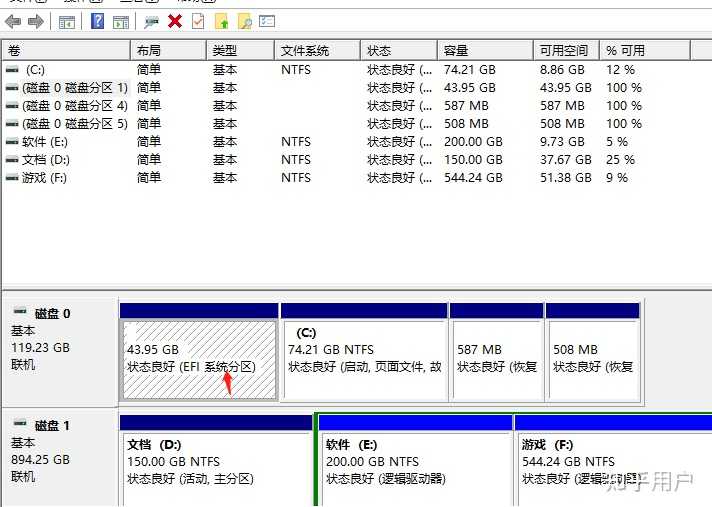Viewport: 712px width, 507px height.
Task: Click the 74.21 GB capacity cell
Action: point(470,70)
